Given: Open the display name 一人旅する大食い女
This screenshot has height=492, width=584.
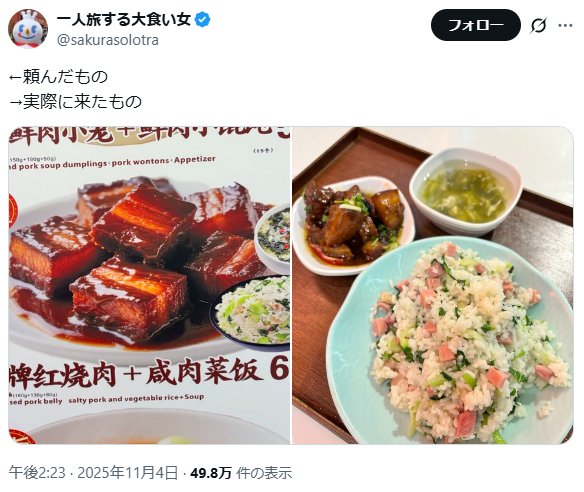Looking at the screenshot, I should pyautogui.click(x=124, y=19).
